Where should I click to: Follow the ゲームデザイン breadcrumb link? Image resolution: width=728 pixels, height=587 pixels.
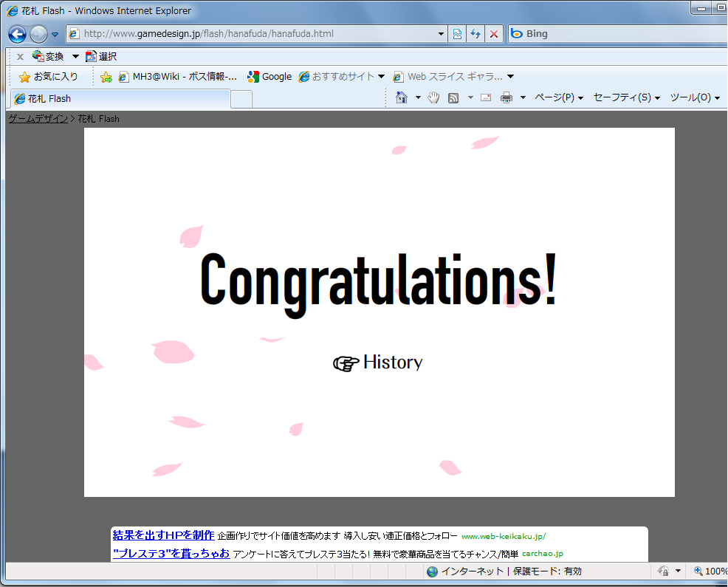click(x=38, y=119)
